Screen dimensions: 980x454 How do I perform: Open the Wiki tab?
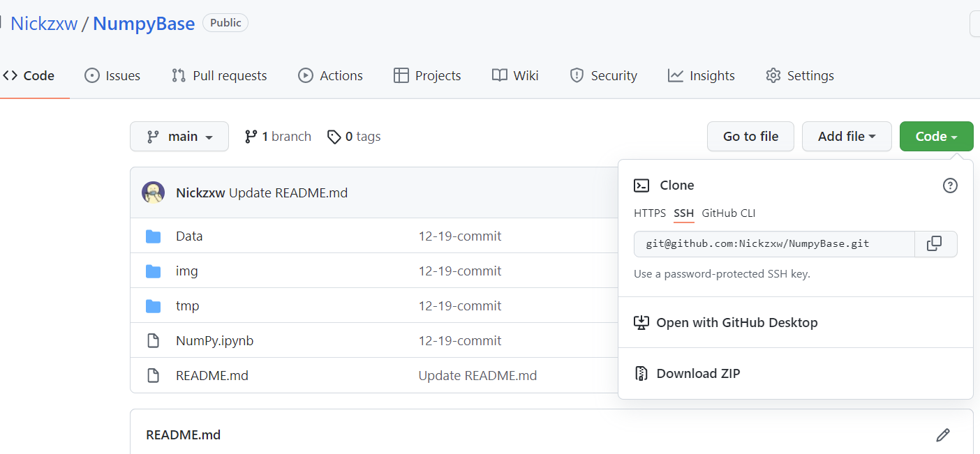tap(515, 75)
